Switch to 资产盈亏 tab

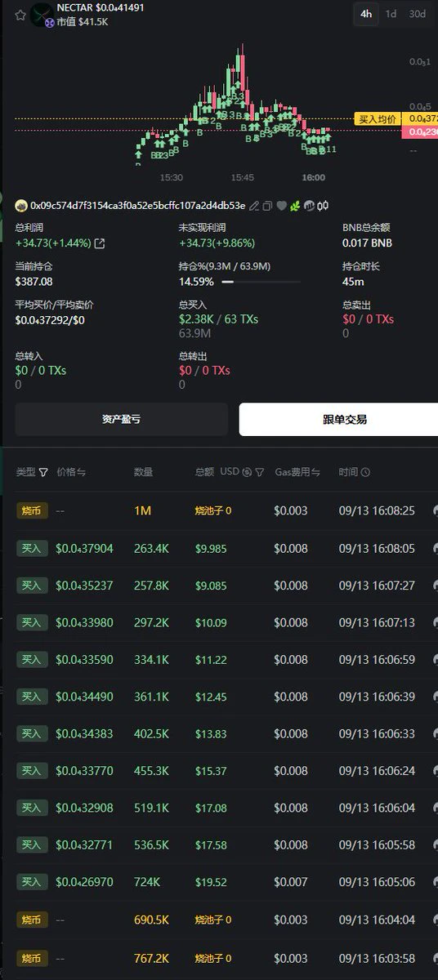(121, 419)
